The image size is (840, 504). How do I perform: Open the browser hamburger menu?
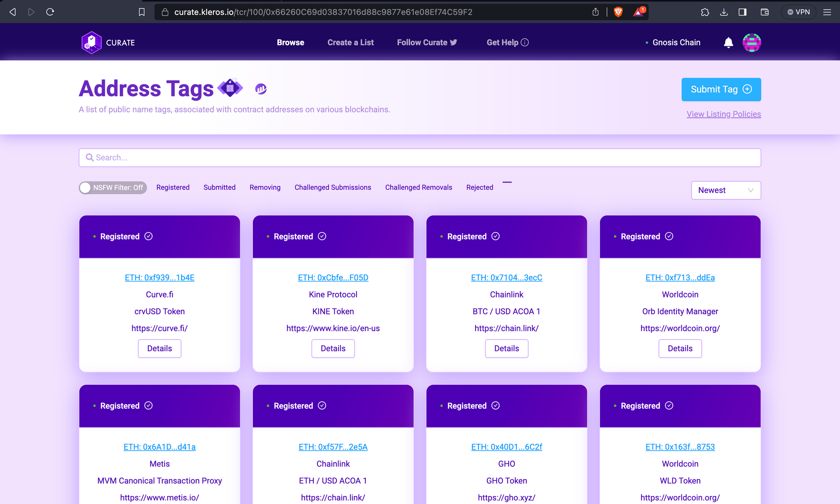pyautogui.click(x=827, y=12)
